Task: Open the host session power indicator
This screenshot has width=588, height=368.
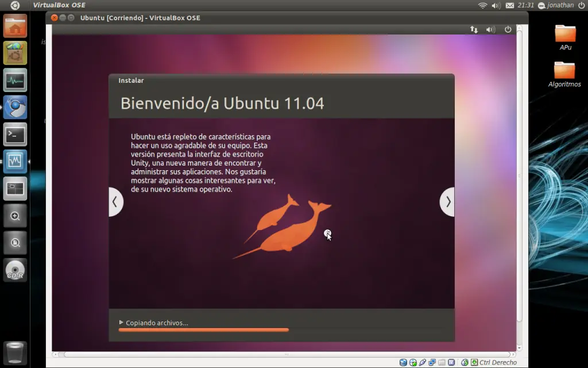Action: (x=582, y=5)
